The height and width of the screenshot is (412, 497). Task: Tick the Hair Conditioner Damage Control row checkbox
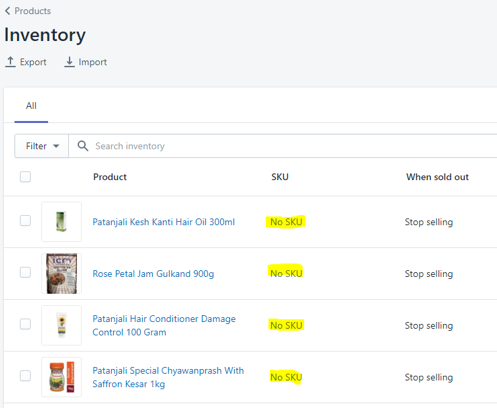tap(25, 324)
